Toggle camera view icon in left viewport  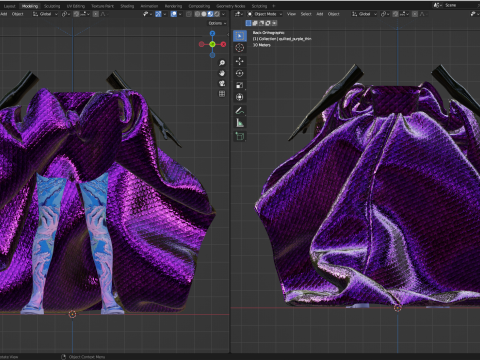click(x=222, y=83)
